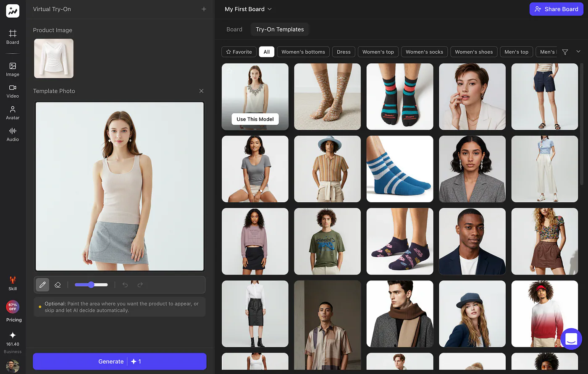Click the template photo painting canvas
588x374 pixels.
tap(120, 186)
